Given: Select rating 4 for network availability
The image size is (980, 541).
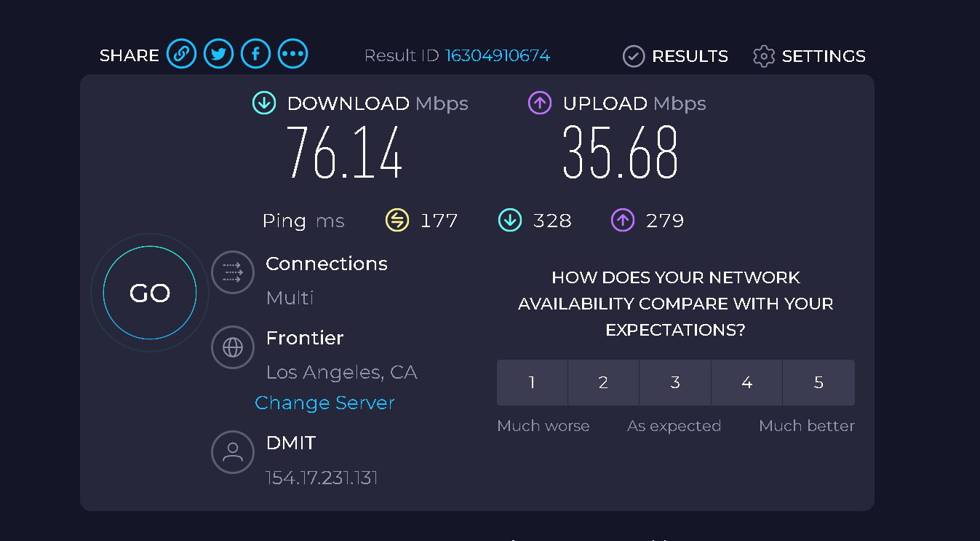Looking at the screenshot, I should coord(746,382).
